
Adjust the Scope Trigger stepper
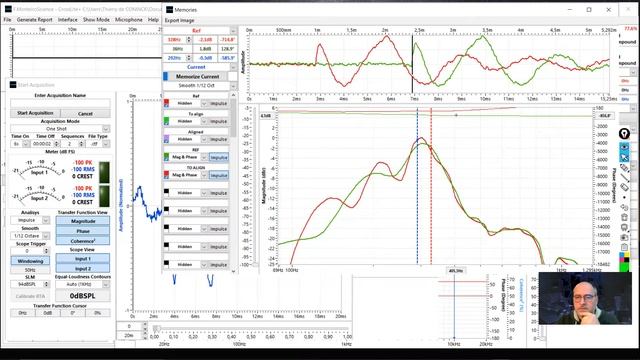[x=46, y=251]
